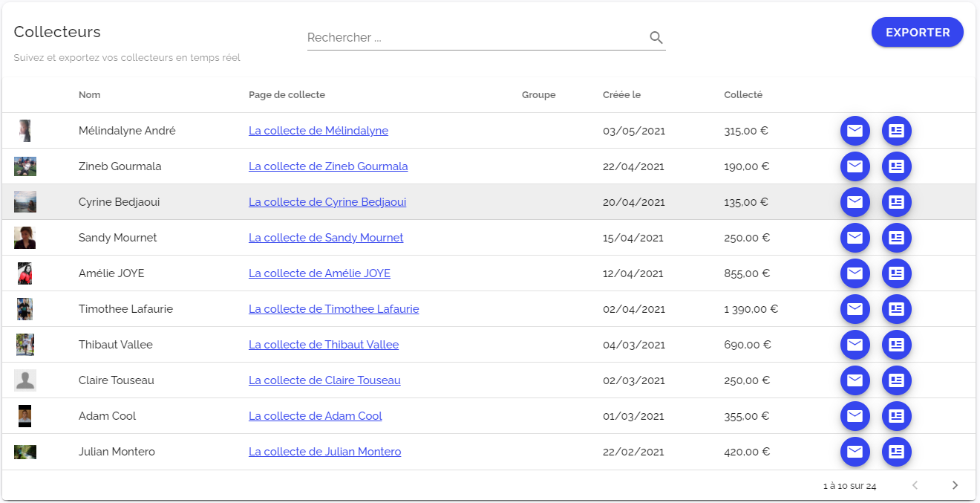Open "La collecte de Adam Cool" link
The width and height of the screenshot is (980, 503).
[315, 416]
